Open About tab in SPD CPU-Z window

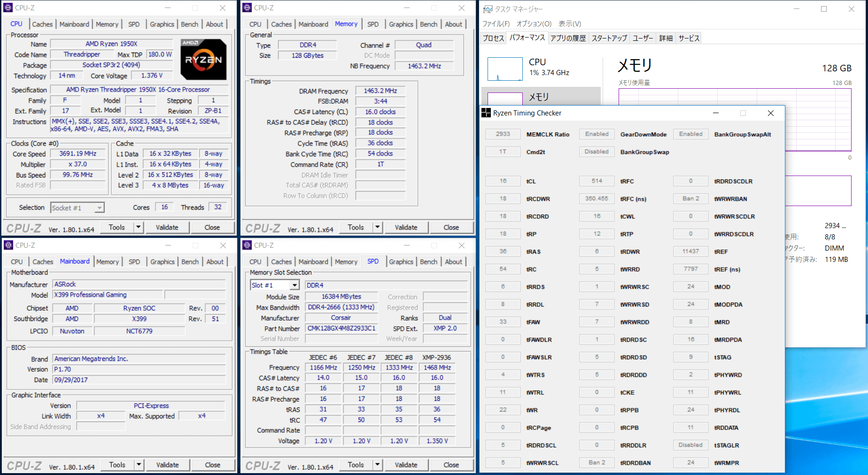[x=454, y=261]
